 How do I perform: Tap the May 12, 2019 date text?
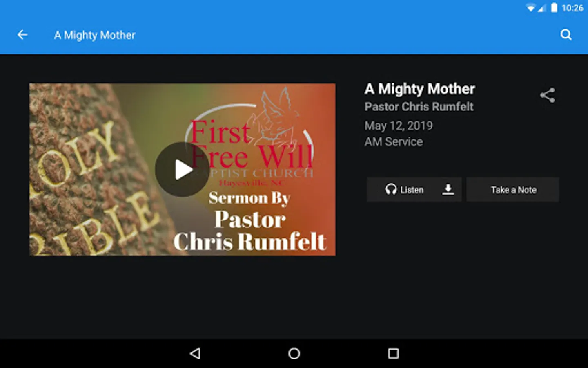[399, 126]
